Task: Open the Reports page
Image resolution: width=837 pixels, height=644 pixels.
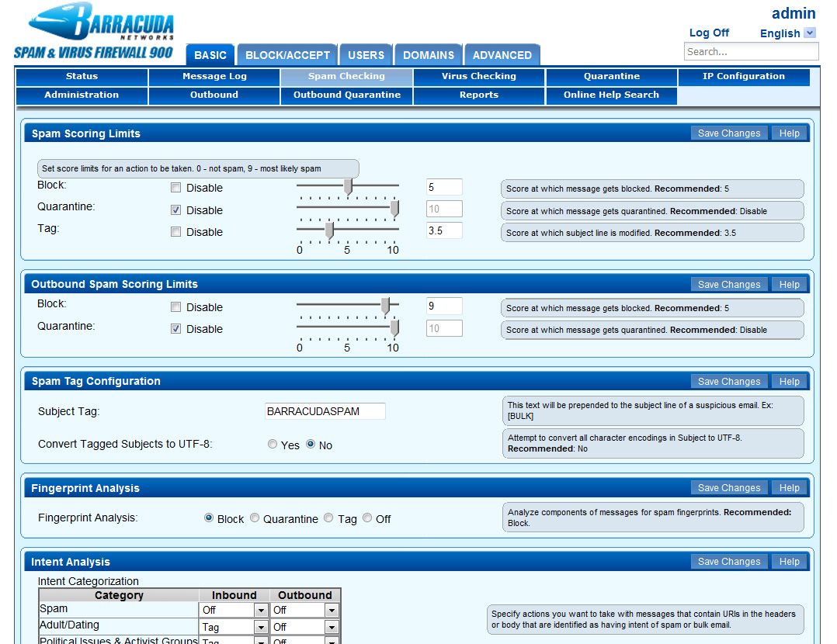Action: tap(479, 95)
